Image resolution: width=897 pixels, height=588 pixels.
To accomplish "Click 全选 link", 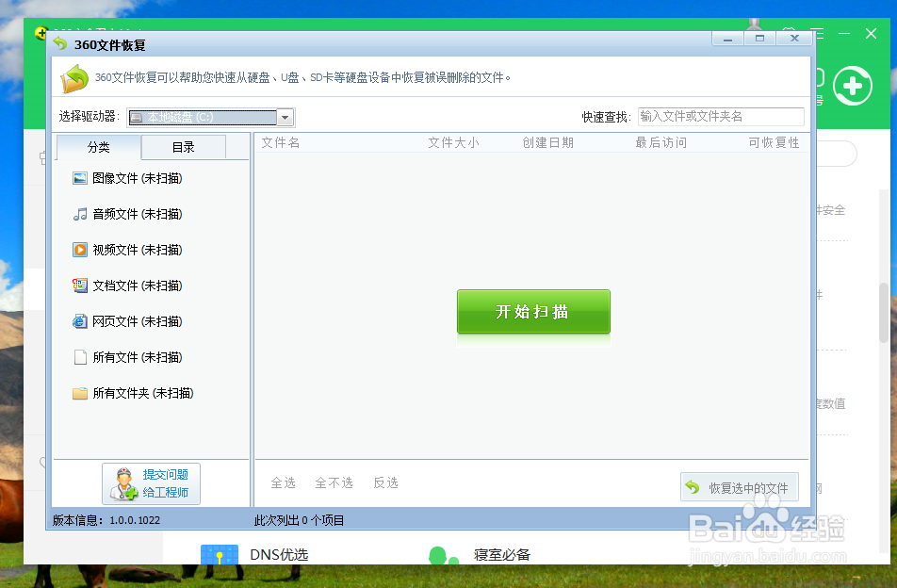I will (x=284, y=482).
